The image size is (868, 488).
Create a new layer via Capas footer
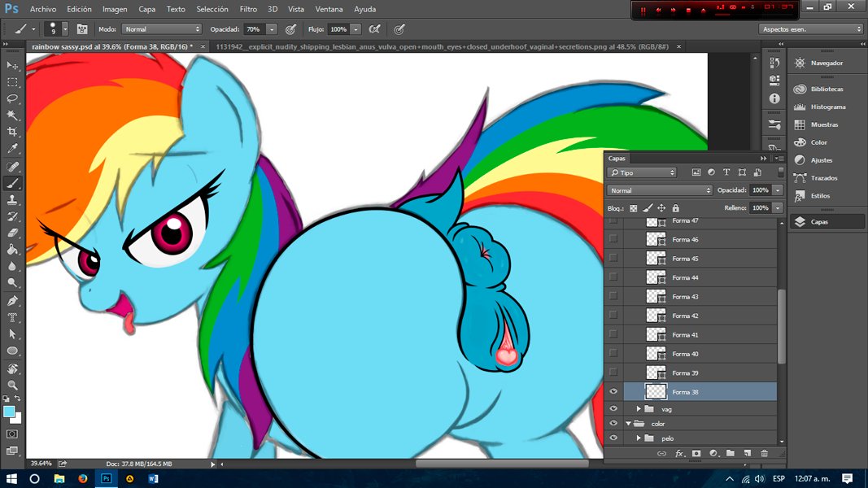coord(748,454)
